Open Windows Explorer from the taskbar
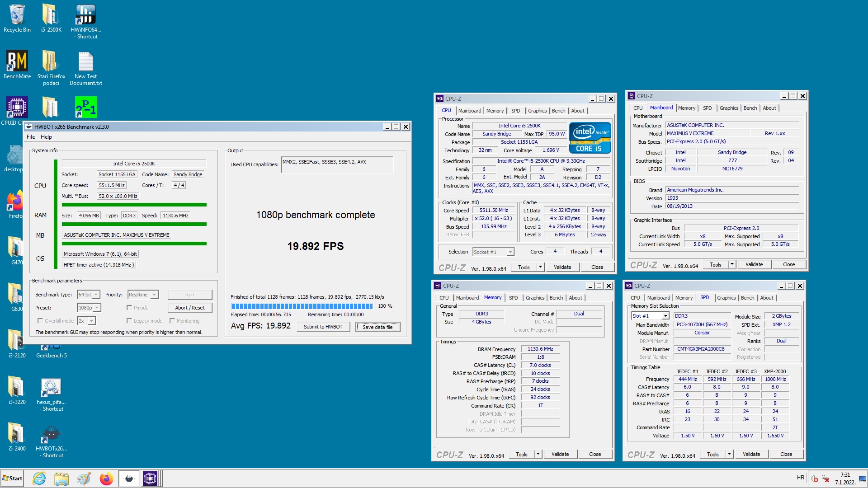This screenshot has width=868, height=488. pyautogui.click(x=61, y=478)
